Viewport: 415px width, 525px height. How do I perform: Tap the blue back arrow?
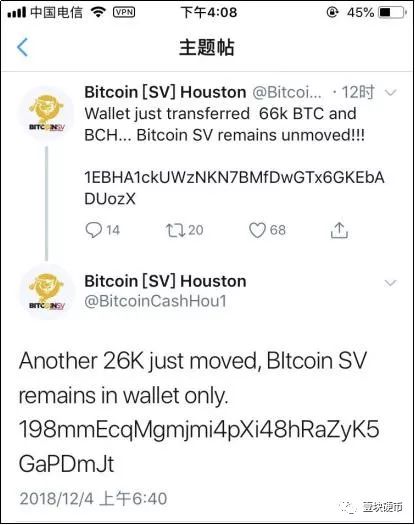(22, 47)
